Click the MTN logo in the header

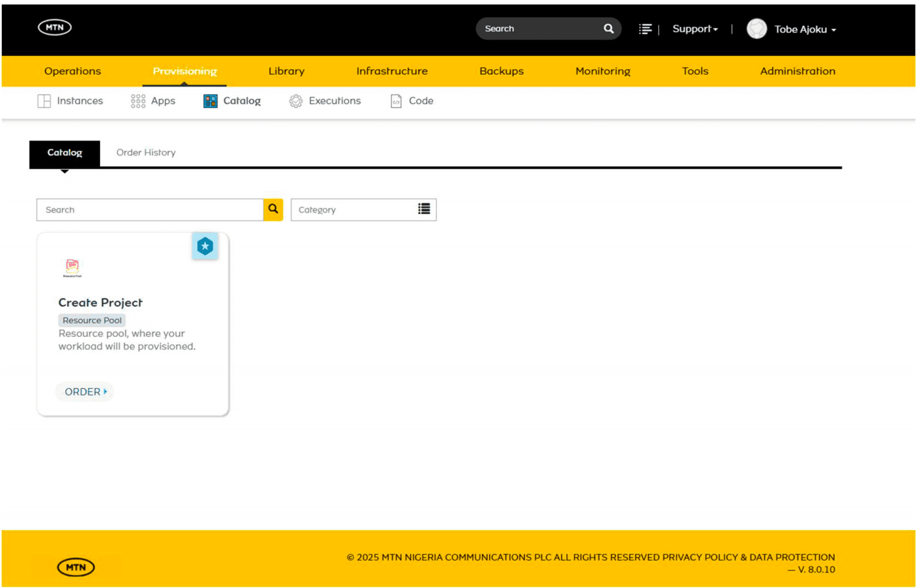[55, 27]
